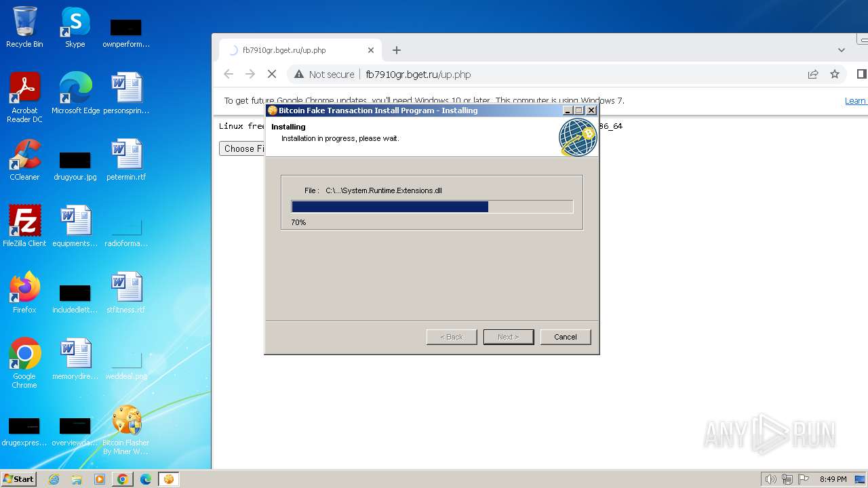Select the personsprin Word document icon

pyautogui.click(x=125, y=94)
